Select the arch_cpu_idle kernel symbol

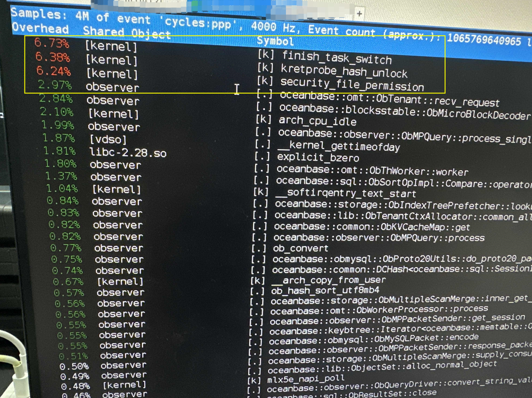[317, 121]
